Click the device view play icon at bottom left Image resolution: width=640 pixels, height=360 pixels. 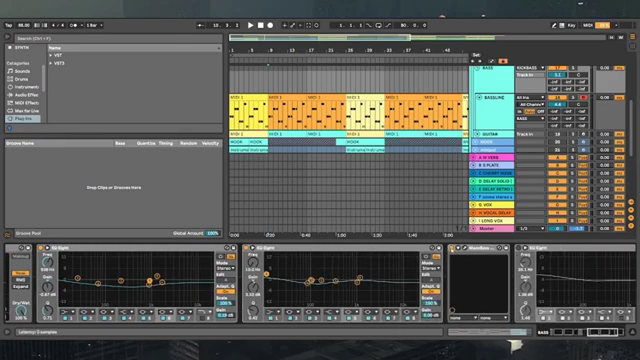click(x=7, y=332)
